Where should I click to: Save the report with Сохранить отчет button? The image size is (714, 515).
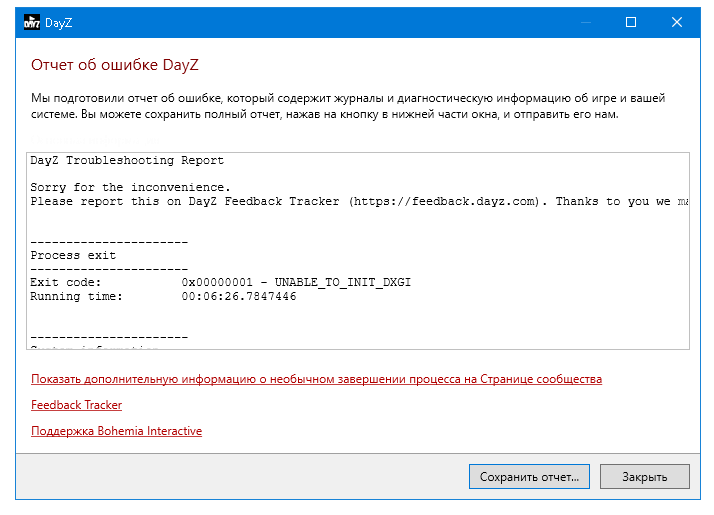529,477
